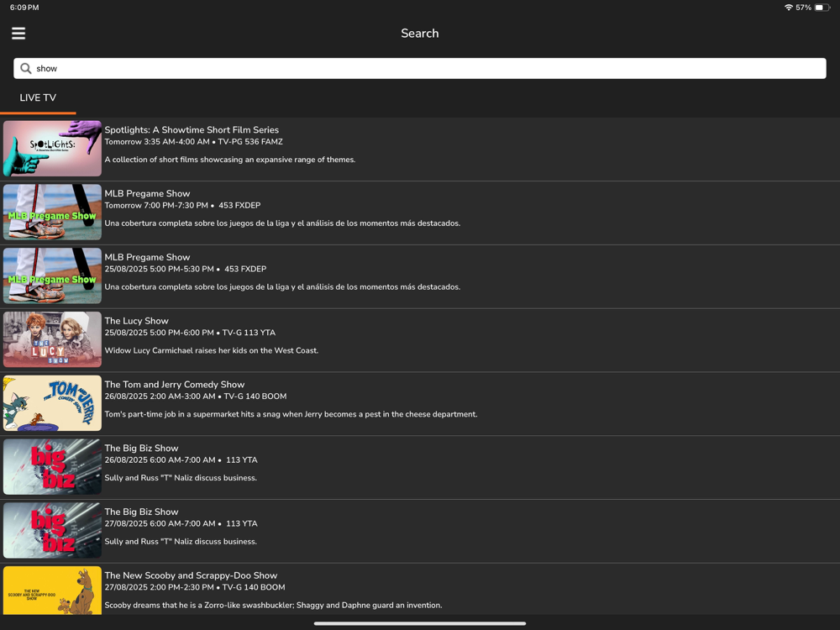The height and width of the screenshot is (630, 840).
Task: Tap the Search page title
Action: (420, 34)
